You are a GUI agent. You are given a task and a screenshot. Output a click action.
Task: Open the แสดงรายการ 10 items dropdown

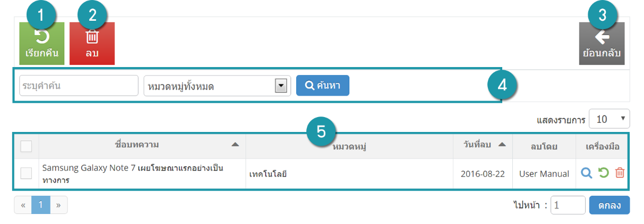pyautogui.click(x=609, y=119)
